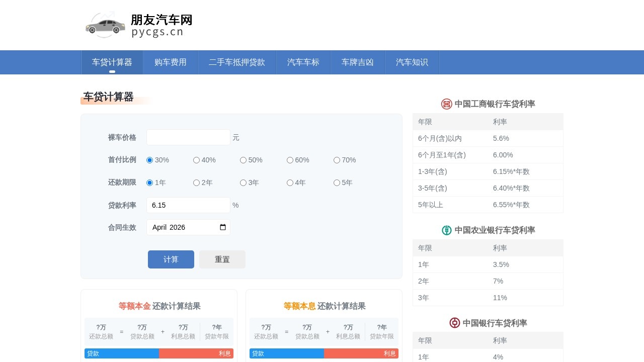Click the 朋友汽车网 car logo

[x=139, y=25]
